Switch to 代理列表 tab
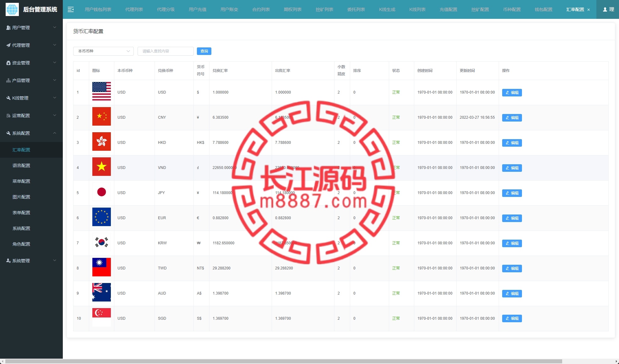 [134, 9]
